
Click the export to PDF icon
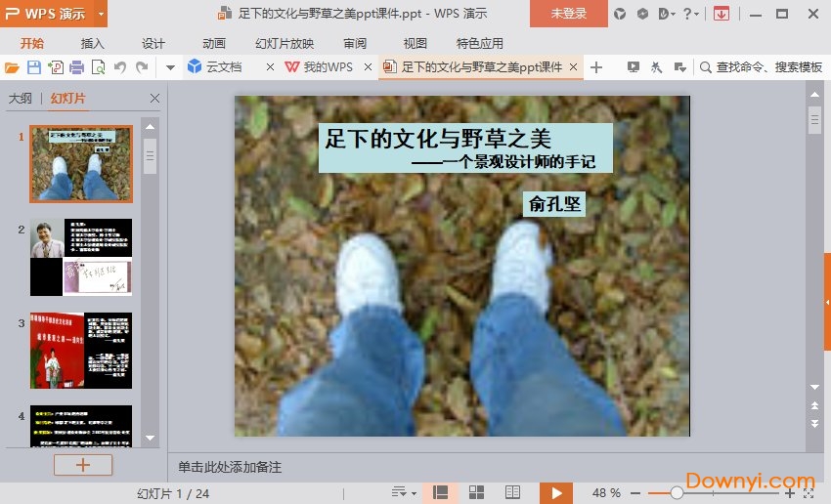56,67
